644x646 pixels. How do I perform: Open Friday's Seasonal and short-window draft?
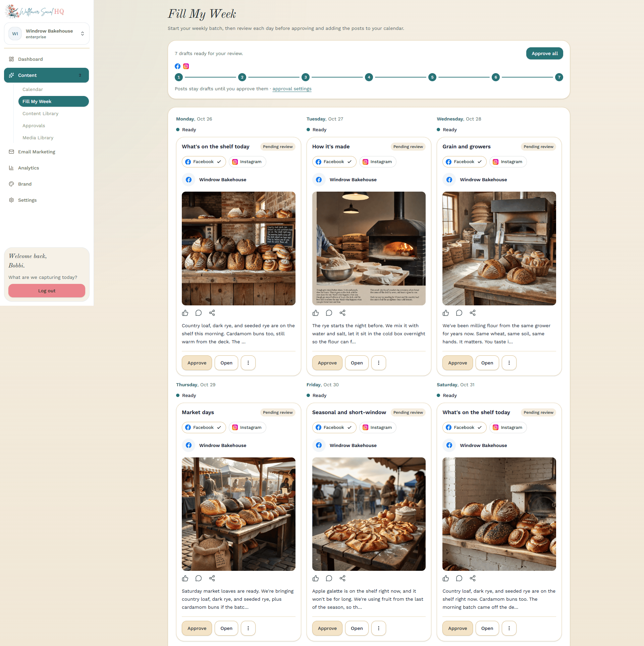[357, 628]
